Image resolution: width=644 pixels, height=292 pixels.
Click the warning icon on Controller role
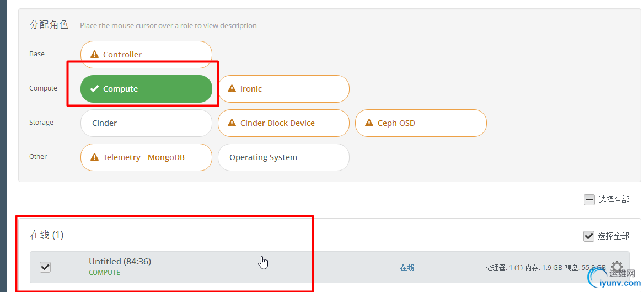click(94, 54)
